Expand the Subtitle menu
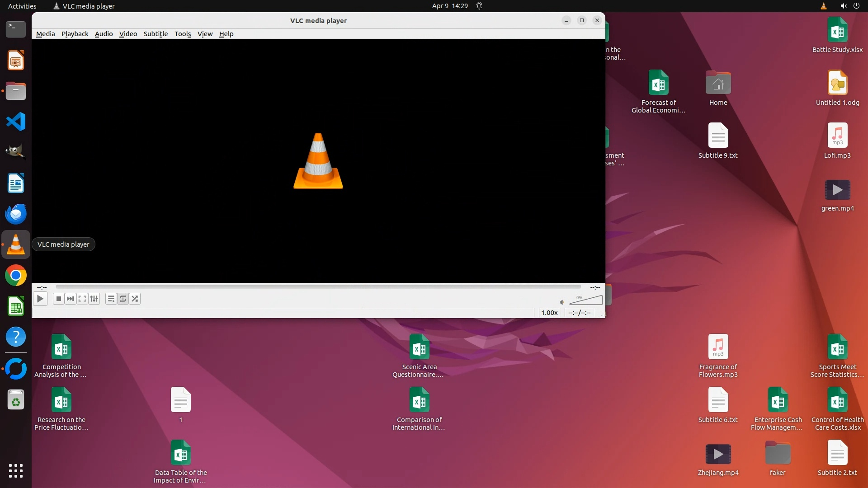 coord(156,34)
